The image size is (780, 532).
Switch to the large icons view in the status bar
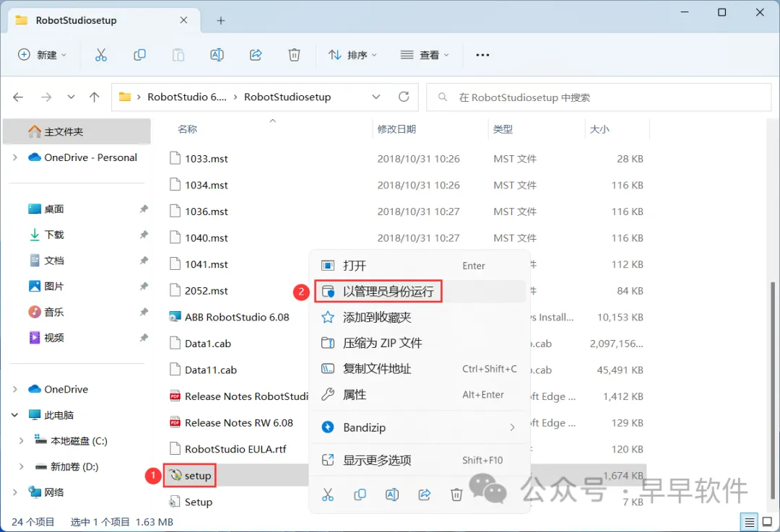pos(768,522)
